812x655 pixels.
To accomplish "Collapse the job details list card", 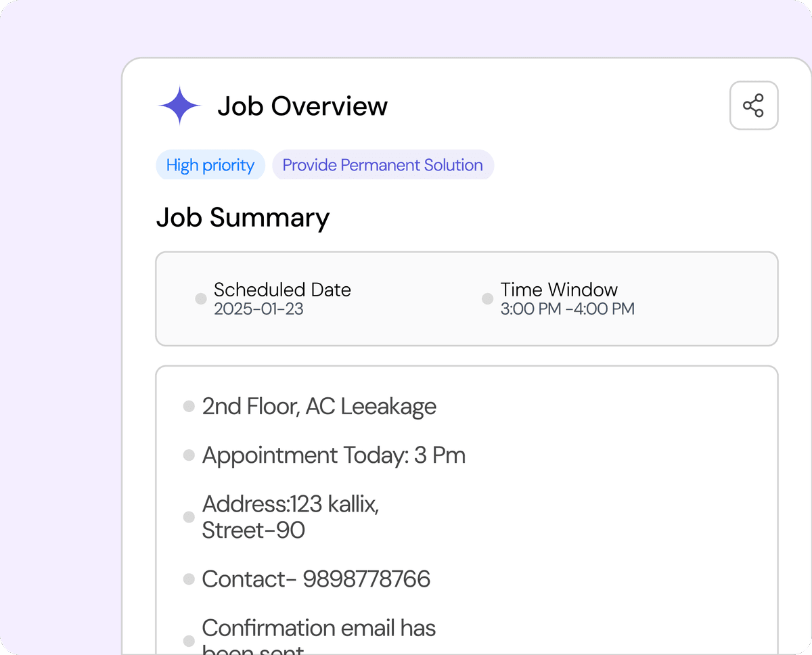I will tap(467, 507).
